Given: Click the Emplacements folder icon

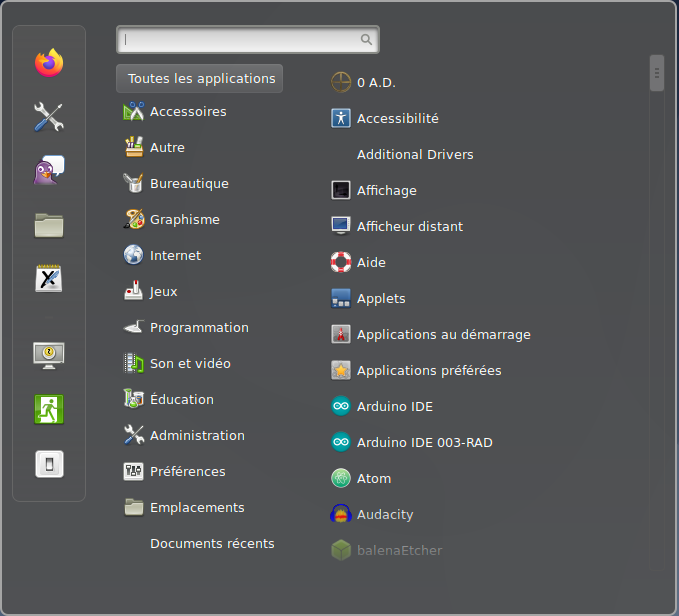Looking at the screenshot, I should (133, 507).
